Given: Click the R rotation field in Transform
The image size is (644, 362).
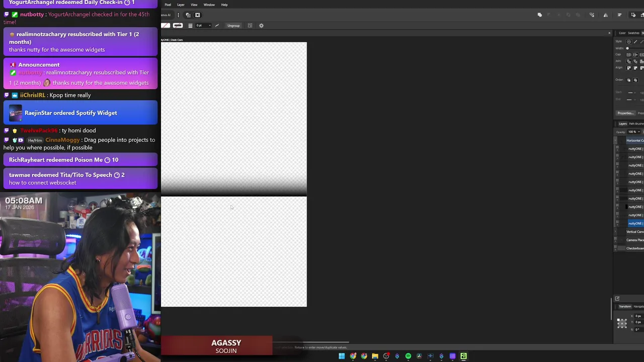Looking at the screenshot, I should [638, 330].
